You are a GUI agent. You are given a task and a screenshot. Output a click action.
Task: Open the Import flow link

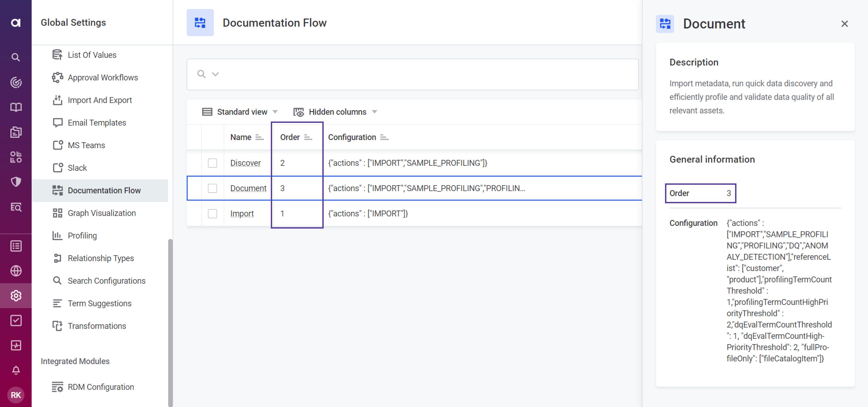242,213
